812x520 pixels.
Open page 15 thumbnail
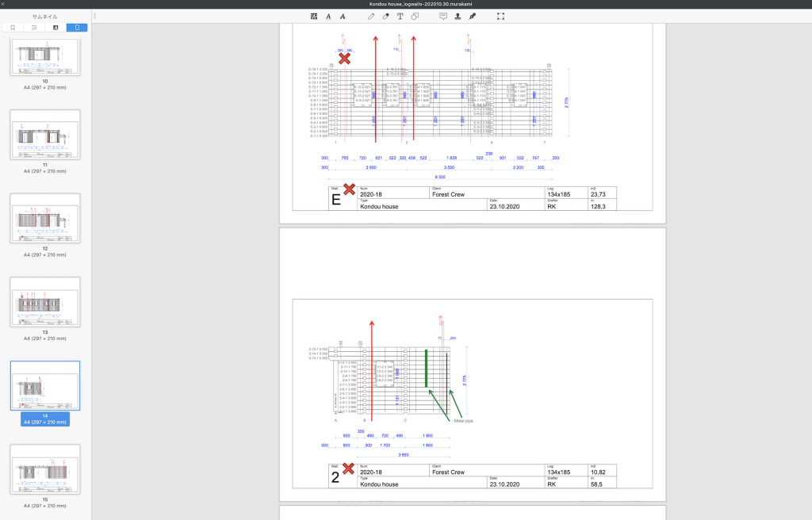[x=45, y=469]
